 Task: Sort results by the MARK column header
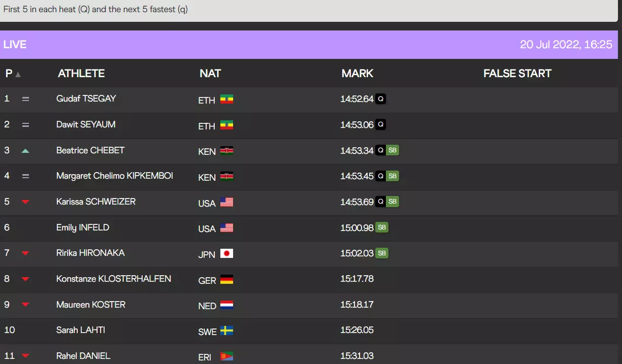click(x=357, y=74)
